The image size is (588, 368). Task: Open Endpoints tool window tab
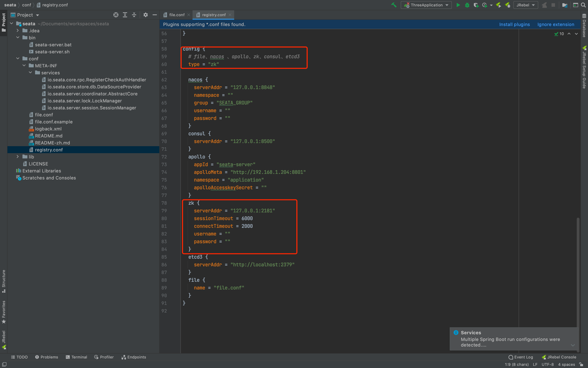click(x=134, y=357)
